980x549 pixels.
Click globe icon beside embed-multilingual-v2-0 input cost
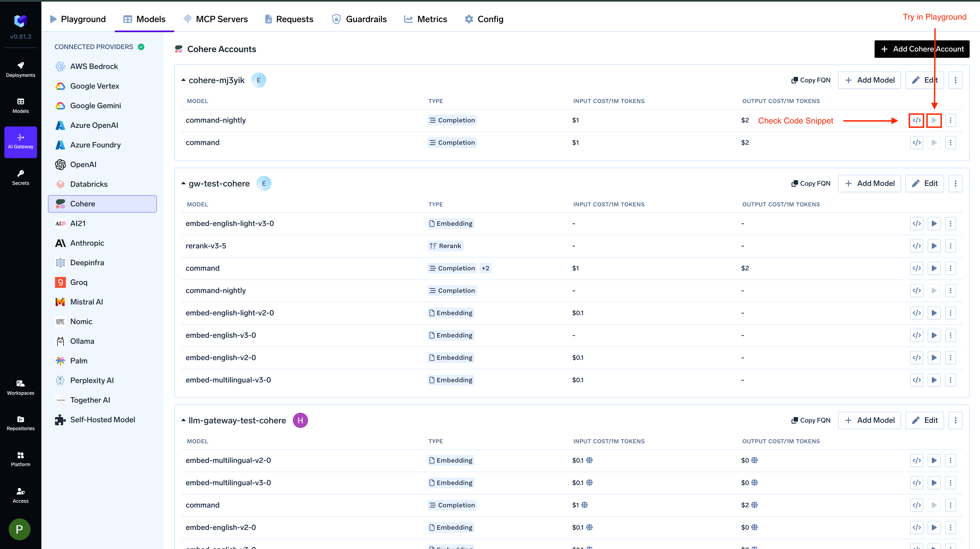click(589, 460)
